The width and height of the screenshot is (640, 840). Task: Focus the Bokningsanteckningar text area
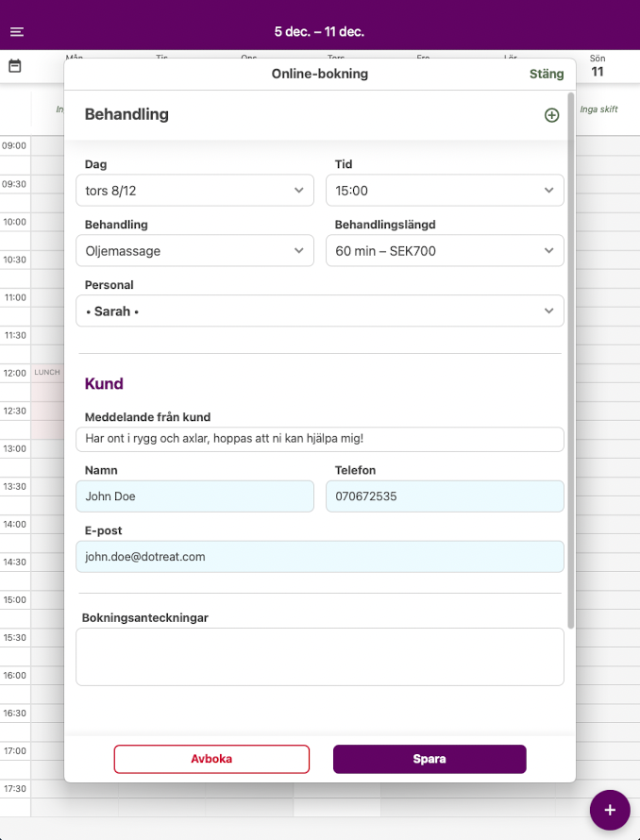click(319, 657)
